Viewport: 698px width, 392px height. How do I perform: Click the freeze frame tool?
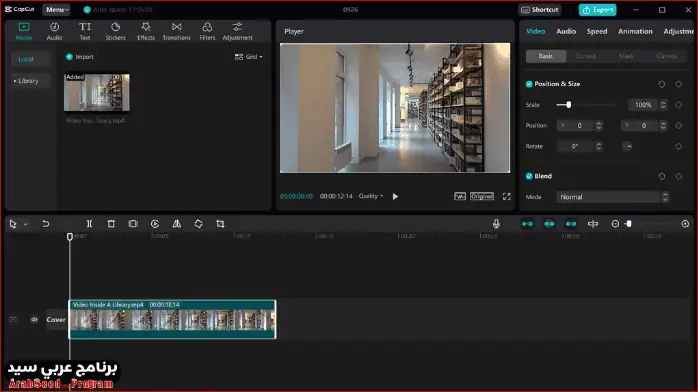[x=133, y=224]
